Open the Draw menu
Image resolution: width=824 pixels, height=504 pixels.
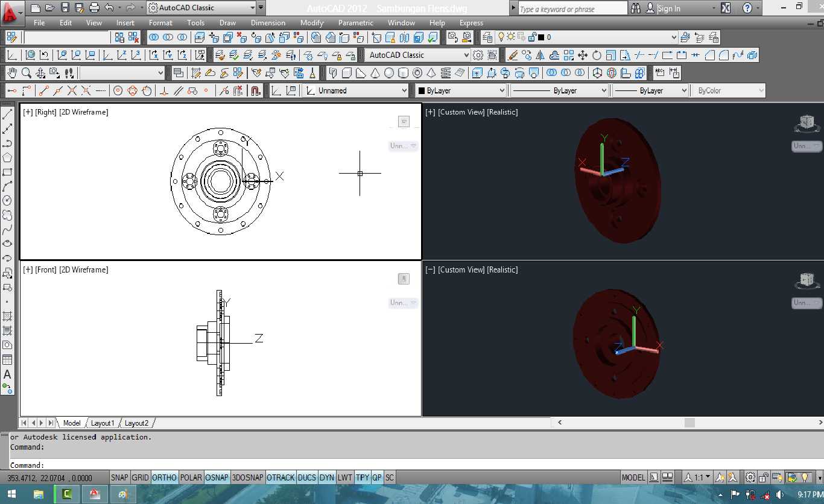tap(227, 23)
